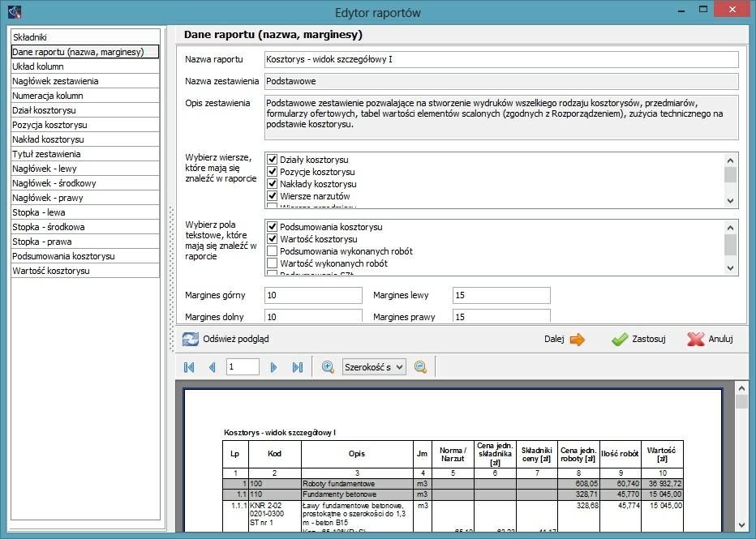Viewport: 756px width, 539px height.
Task: Click the Margines górny field
Action: [313, 295]
